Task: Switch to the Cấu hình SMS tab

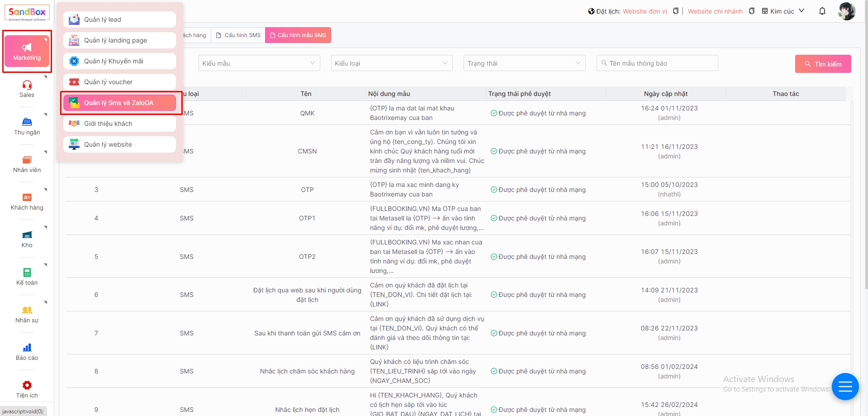Action: [238, 35]
